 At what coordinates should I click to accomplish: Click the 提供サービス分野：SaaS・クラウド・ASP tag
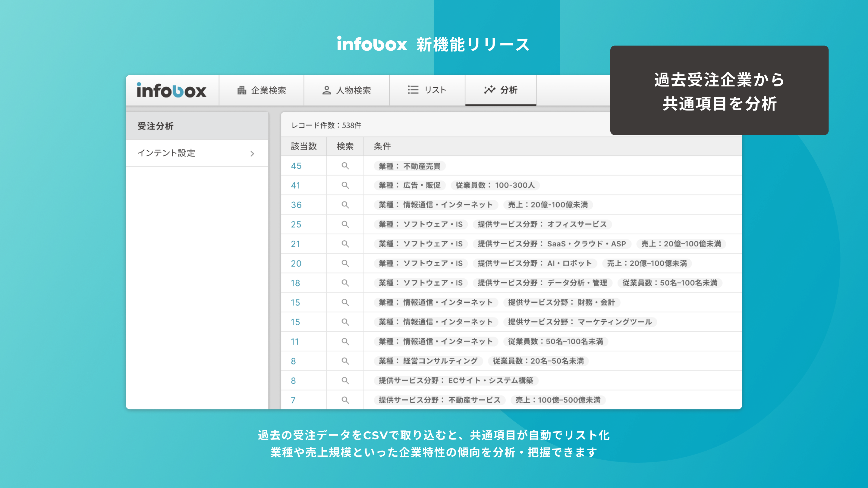point(552,244)
